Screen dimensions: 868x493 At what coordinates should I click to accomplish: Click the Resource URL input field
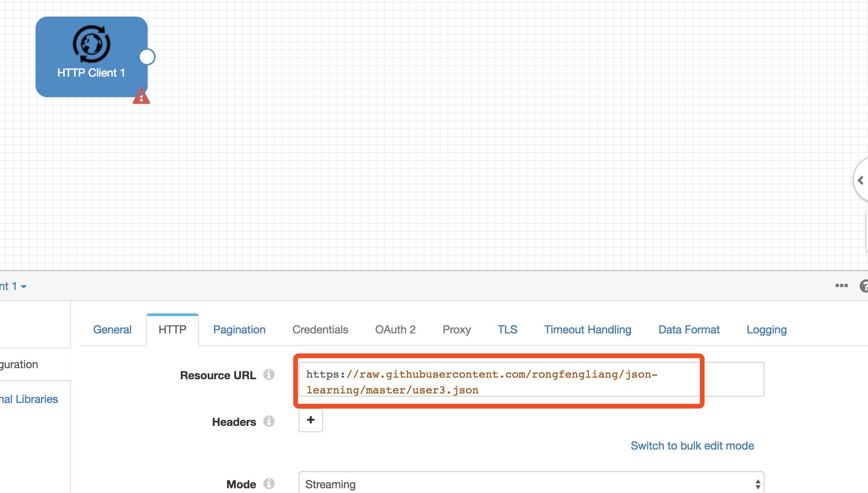tap(531, 379)
